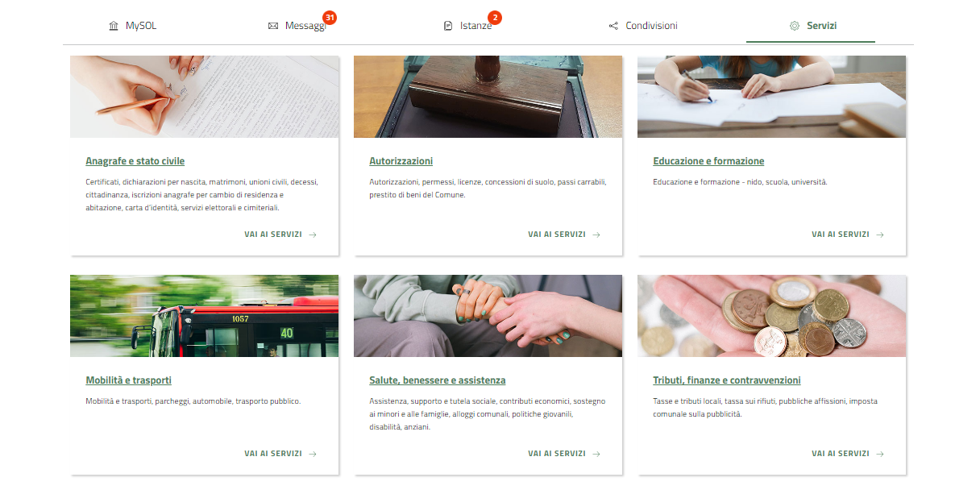Click the Istanze document icon
The image size is (980, 490).
click(x=448, y=26)
